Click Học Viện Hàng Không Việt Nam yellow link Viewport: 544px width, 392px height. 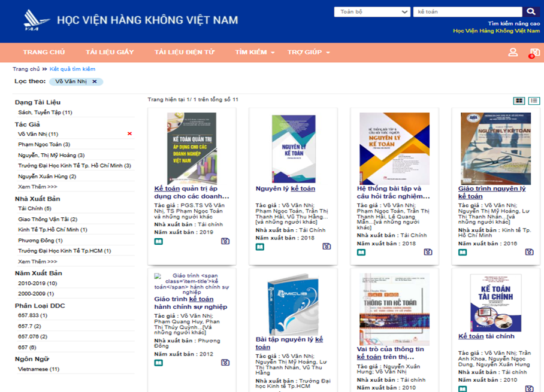(x=496, y=31)
